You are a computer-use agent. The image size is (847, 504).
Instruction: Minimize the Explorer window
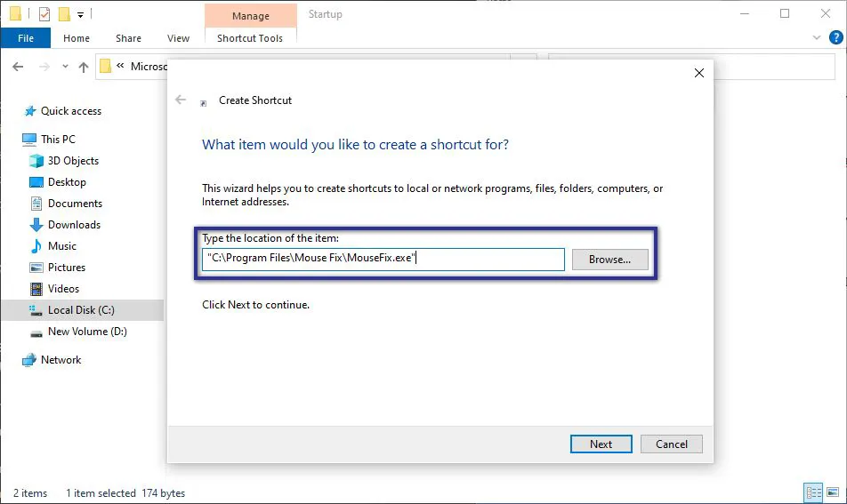[x=745, y=13]
